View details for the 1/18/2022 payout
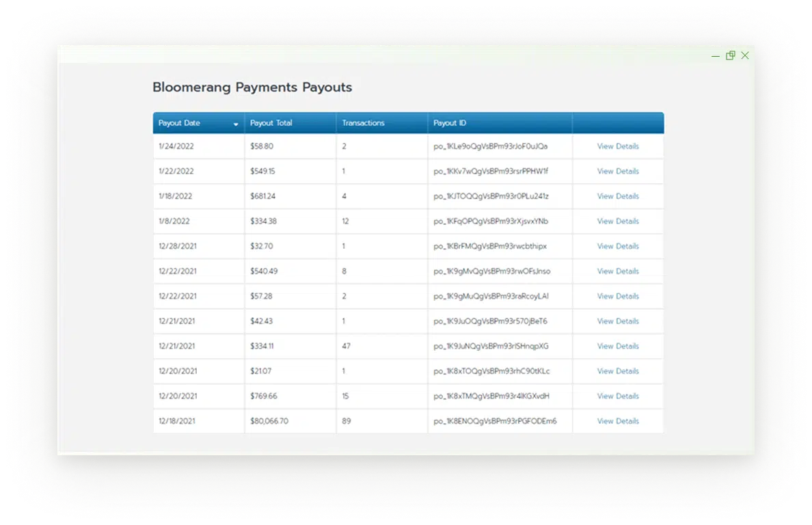 click(618, 196)
